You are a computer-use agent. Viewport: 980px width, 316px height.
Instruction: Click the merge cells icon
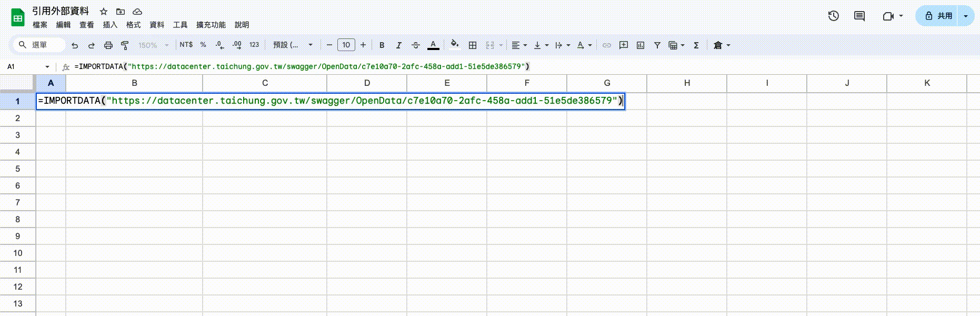pyautogui.click(x=490, y=45)
